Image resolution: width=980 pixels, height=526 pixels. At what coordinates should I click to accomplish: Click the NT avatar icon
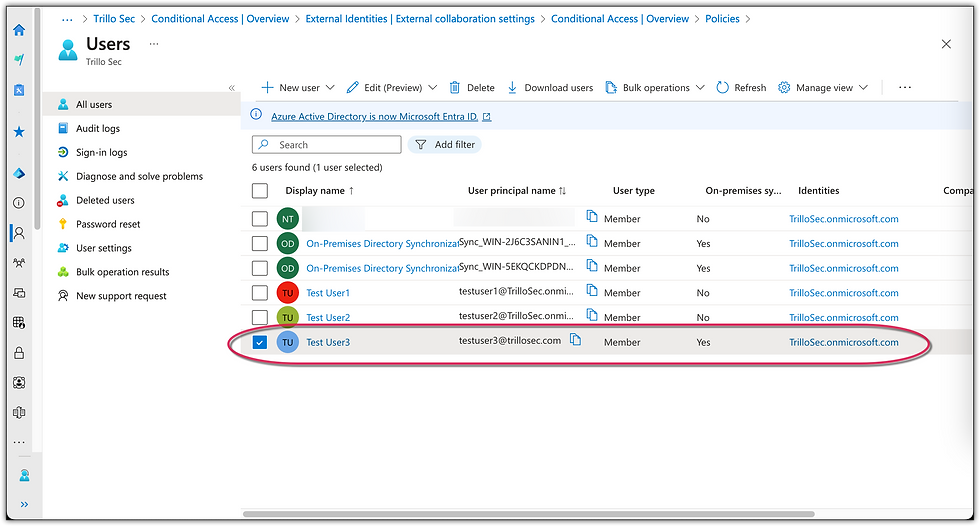pyautogui.click(x=288, y=219)
